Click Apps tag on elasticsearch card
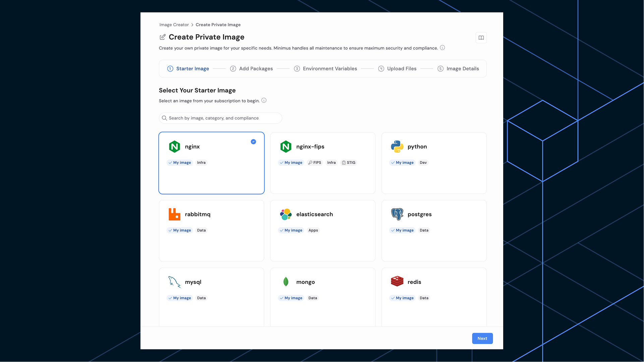This screenshot has height=362, width=644. [313, 230]
